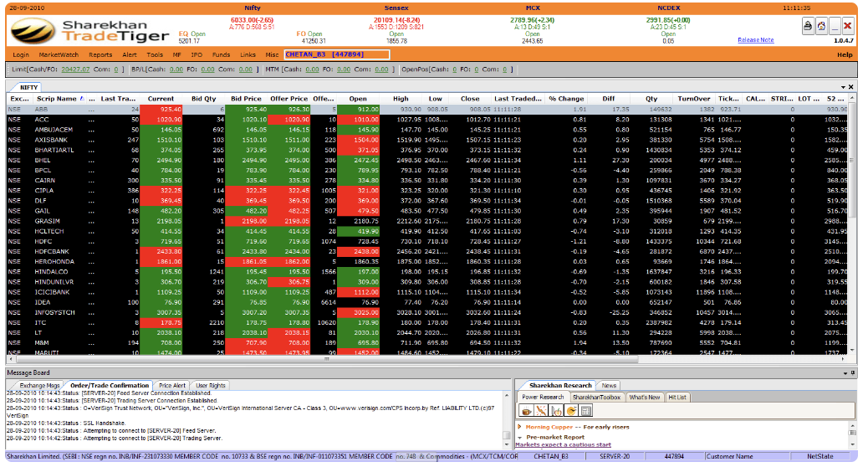The height and width of the screenshot is (467, 868).
Task: Open market watch window list dropdown arrow
Action: click(843, 87)
